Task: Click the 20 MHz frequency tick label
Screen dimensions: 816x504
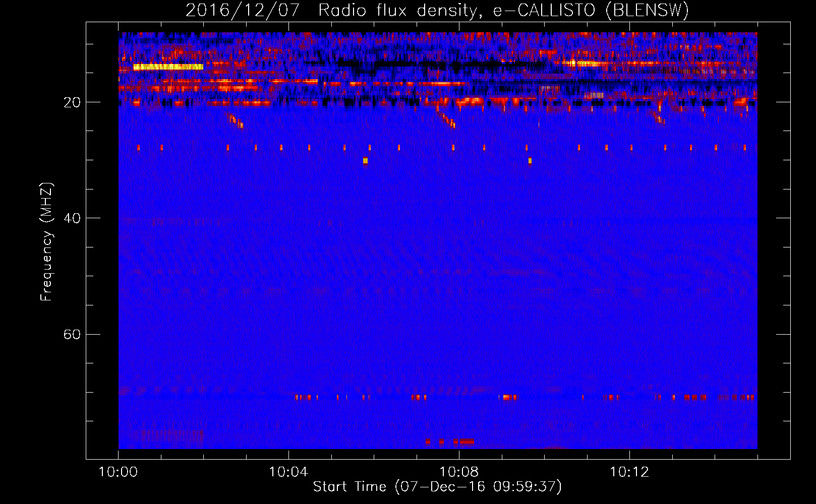Action: [72, 102]
